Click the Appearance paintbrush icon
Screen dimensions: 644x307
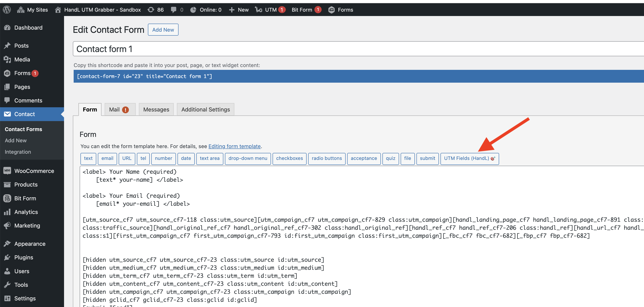[x=7, y=244]
